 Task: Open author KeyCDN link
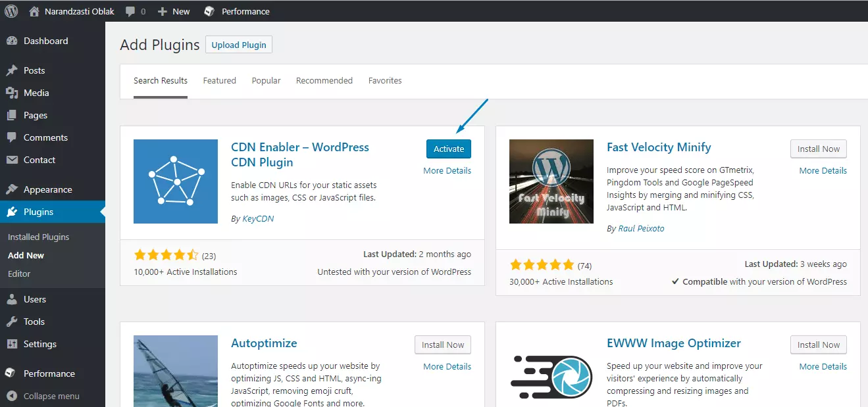pos(258,219)
